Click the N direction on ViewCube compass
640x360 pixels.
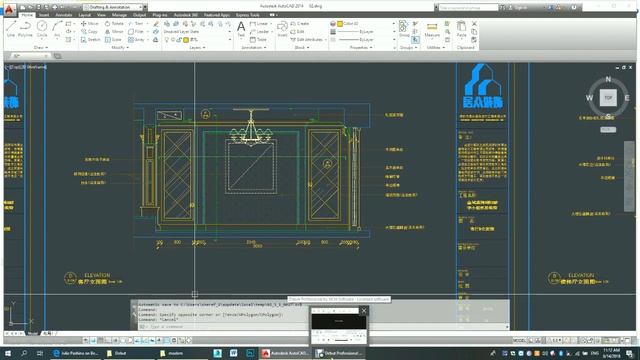[608, 79]
